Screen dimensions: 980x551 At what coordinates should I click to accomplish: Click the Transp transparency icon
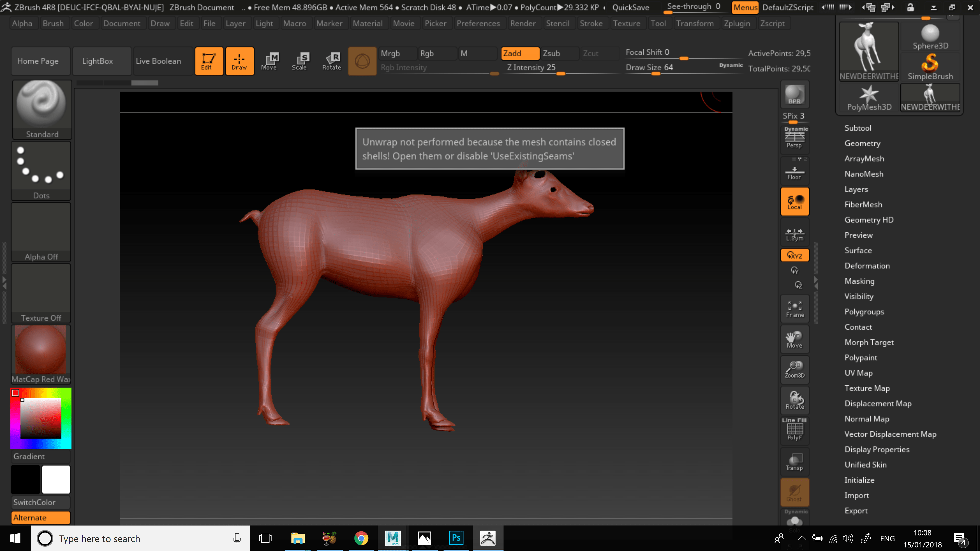(794, 462)
